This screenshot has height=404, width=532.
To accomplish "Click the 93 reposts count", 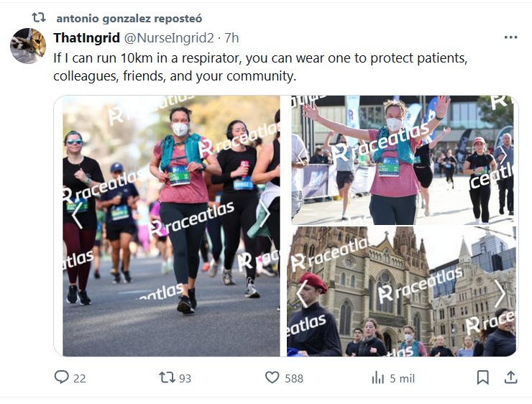I will tap(185, 378).
